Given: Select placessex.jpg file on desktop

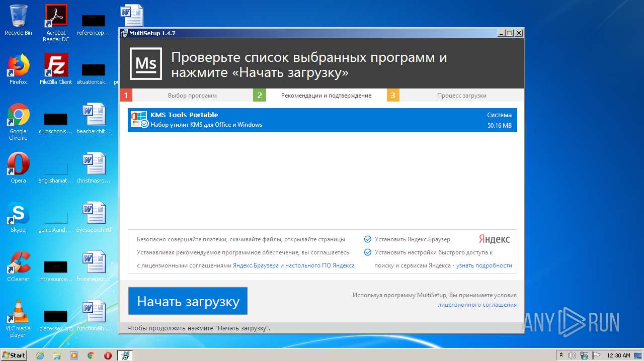Looking at the screenshot, I should click(x=56, y=320).
